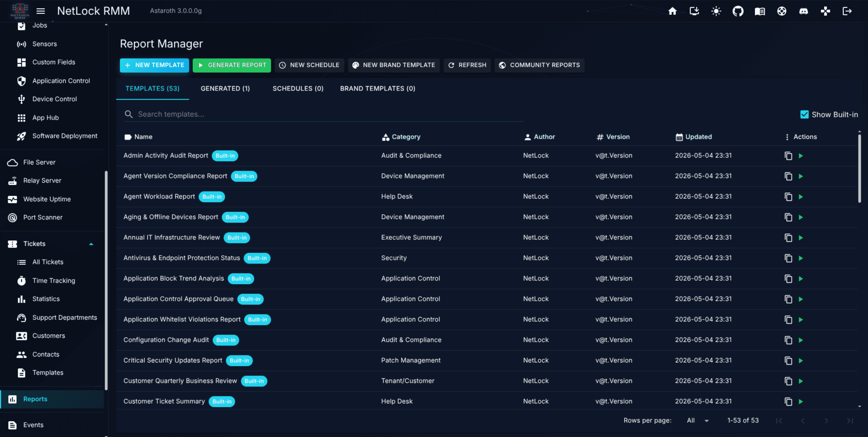Open Community Reports

pyautogui.click(x=540, y=65)
